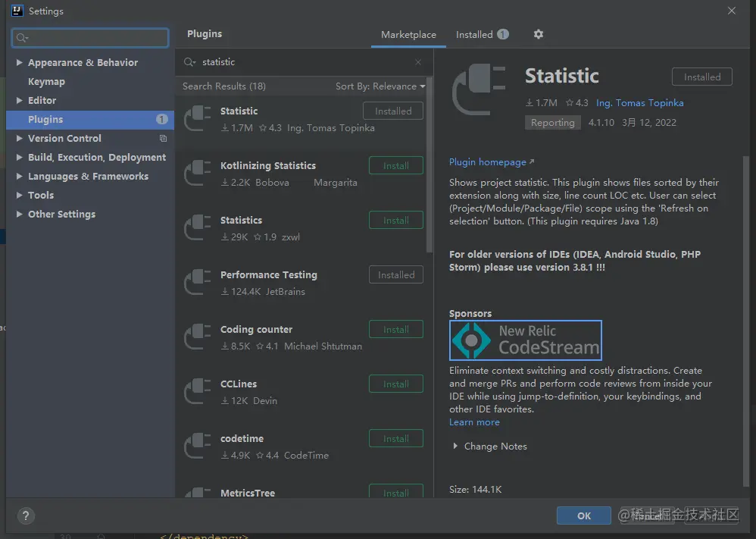This screenshot has height=539, width=756.
Task: Expand the Editor settings node
Action: pos(19,100)
